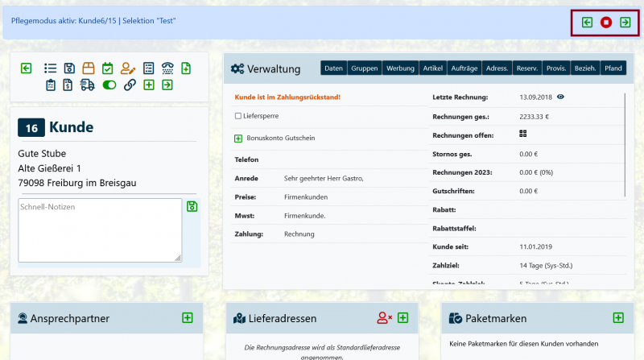The image size is (644, 360).
Task: Click the chain link icon
Action: (x=129, y=85)
